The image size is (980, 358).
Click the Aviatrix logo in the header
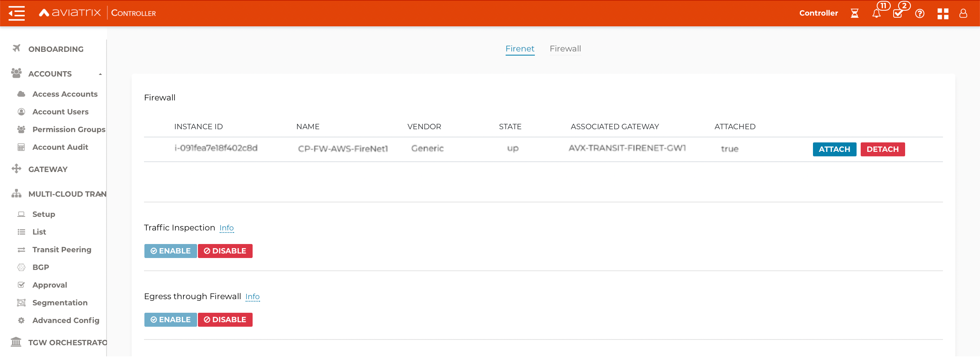[x=70, y=13]
